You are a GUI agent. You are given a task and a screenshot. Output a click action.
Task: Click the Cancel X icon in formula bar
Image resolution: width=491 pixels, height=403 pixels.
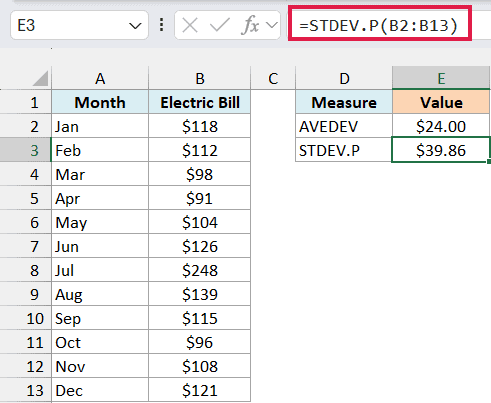pos(190,25)
